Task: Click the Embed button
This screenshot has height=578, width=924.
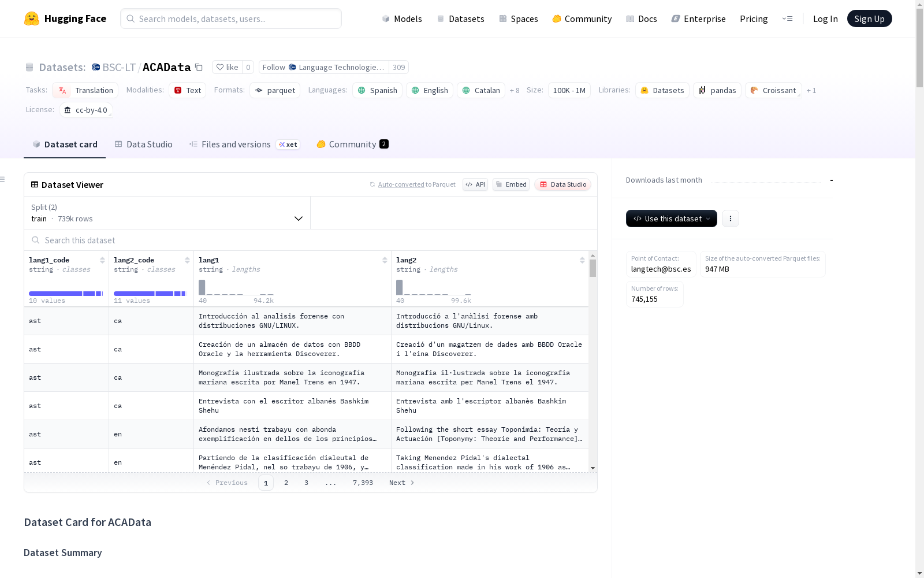Action: [x=511, y=184]
